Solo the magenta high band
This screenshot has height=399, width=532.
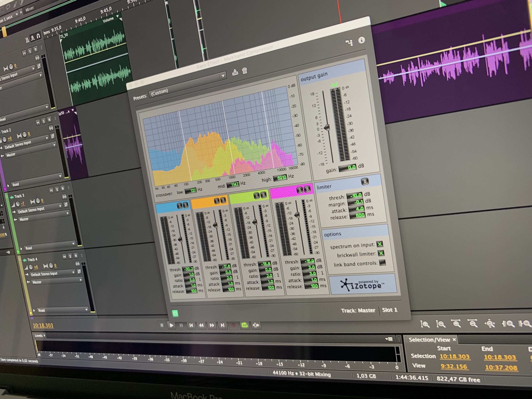300,190
